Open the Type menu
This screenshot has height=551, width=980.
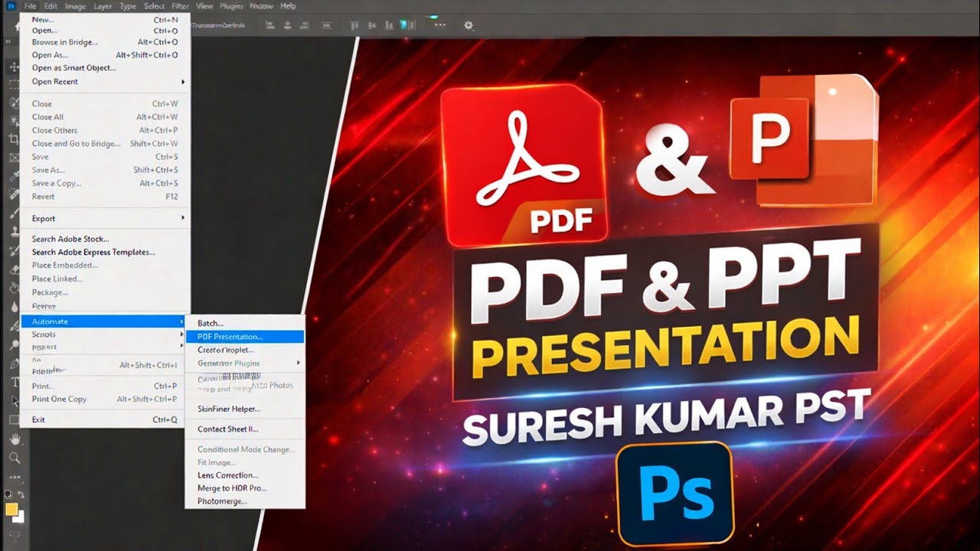click(x=128, y=6)
